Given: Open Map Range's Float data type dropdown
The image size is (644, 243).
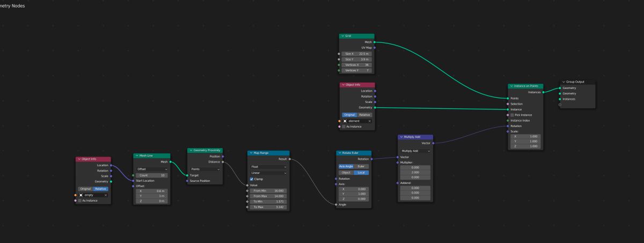Looking at the screenshot, I should coord(268,166).
